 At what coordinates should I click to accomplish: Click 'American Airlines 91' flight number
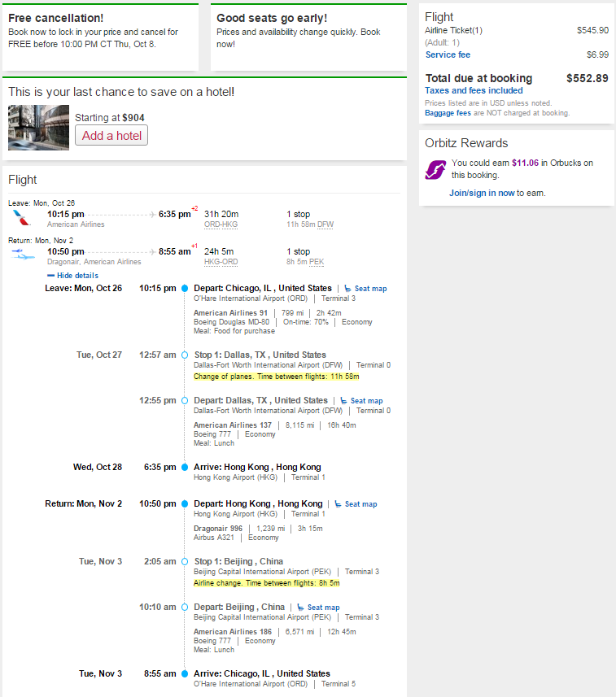pos(230,313)
